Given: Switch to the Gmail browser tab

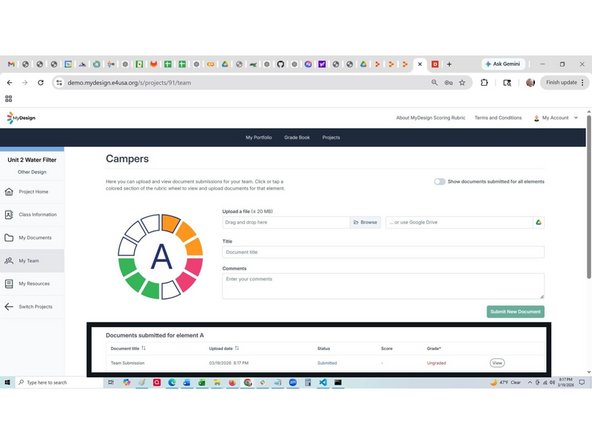Looking at the screenshot, I should click(11, 64).
